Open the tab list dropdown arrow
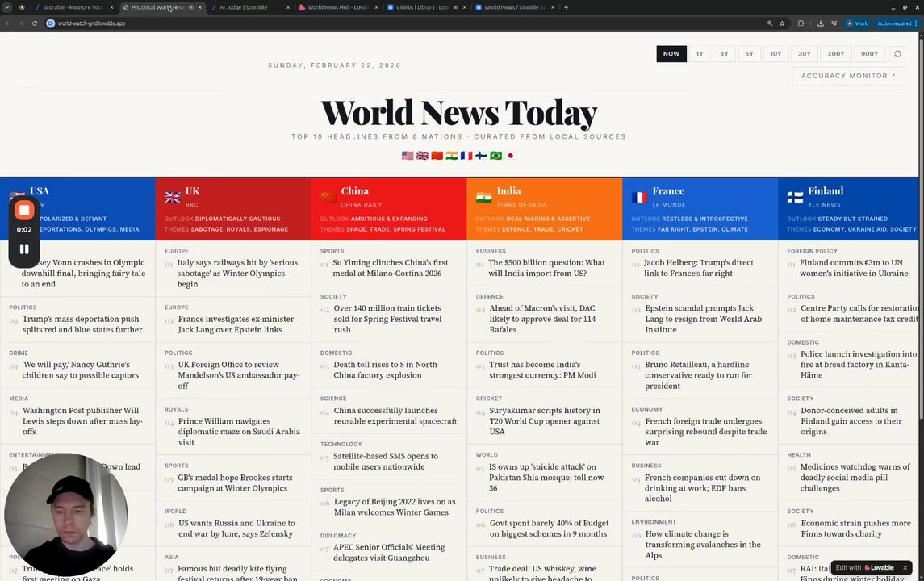 pos(7,7)
